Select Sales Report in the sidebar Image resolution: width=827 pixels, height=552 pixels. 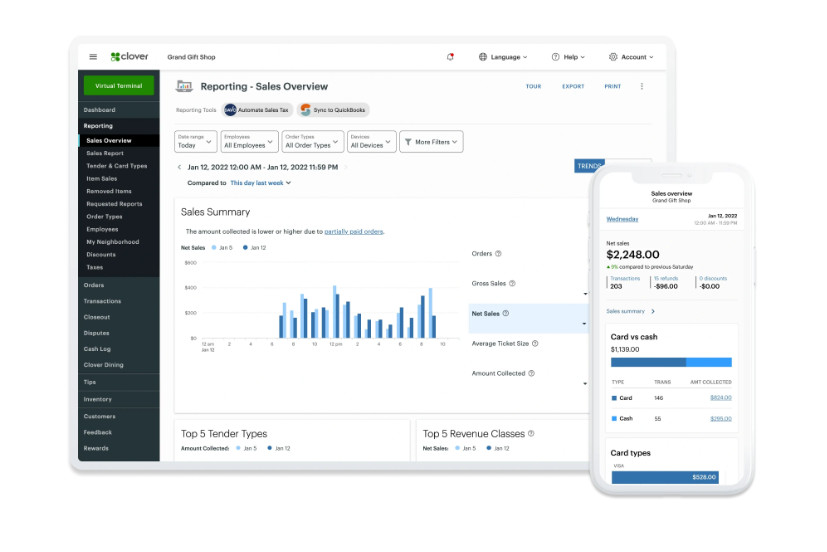(105, 153)
